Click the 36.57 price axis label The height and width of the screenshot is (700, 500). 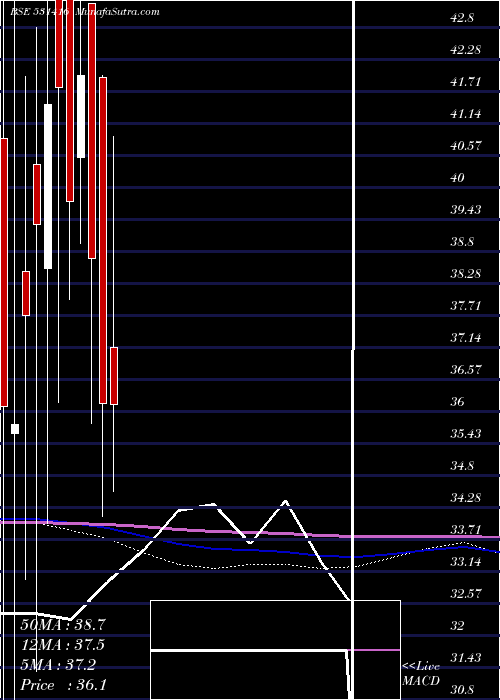coord(466,369)
